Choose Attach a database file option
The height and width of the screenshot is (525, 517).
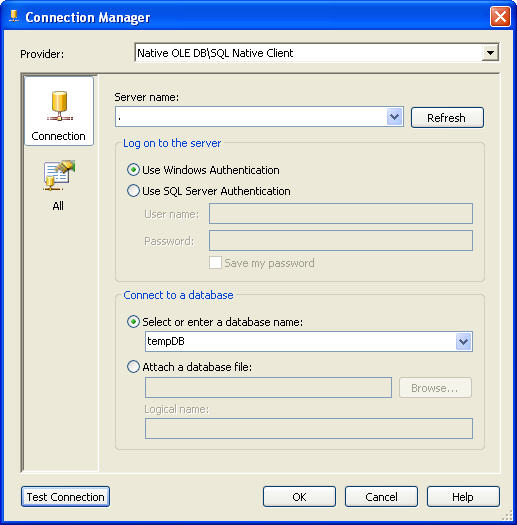[133, 367]
